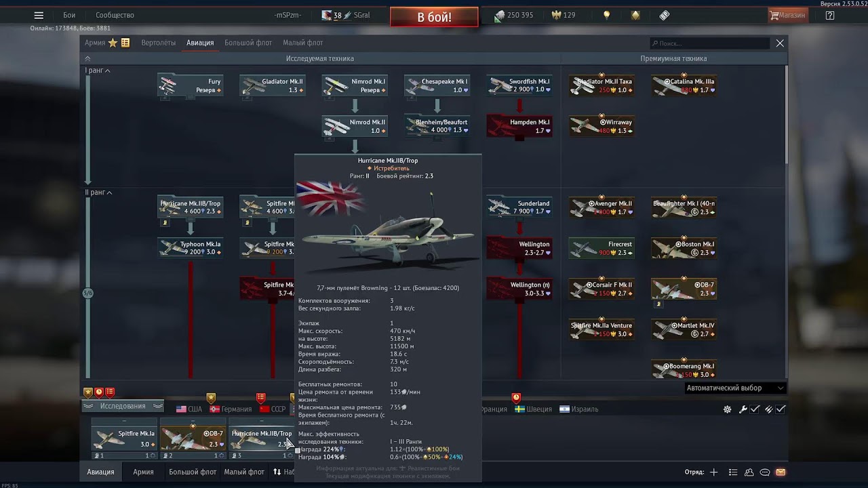Select the premium Catalina Mk.IIIa
Image resolution: width=868 pixels, height=488 pixels.
pos(684,85)
